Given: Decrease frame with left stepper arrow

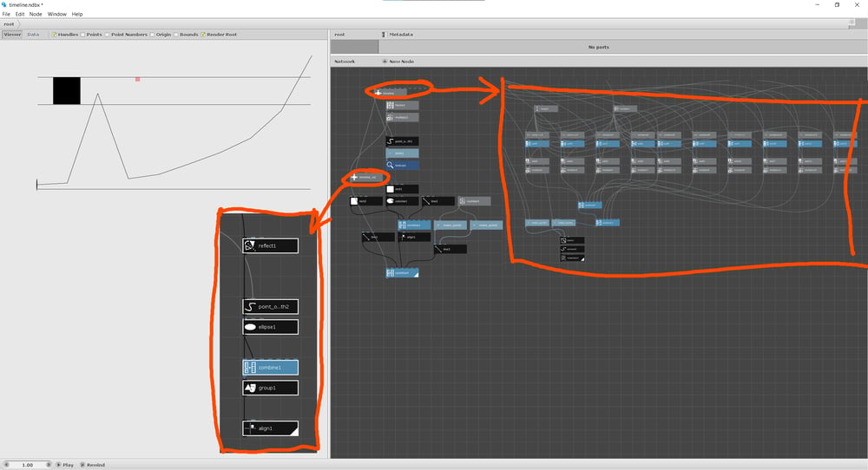Looking at the screenshot, I should coord(7,465).
